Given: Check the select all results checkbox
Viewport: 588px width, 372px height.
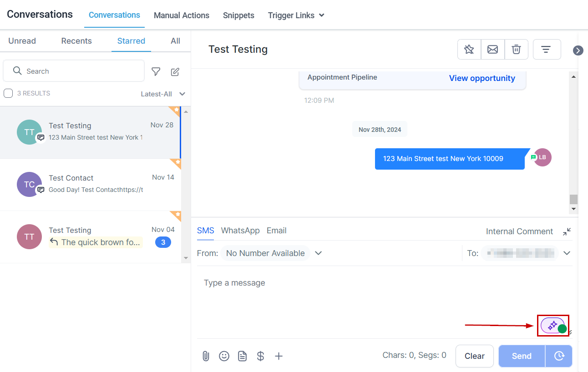Looking at the screenshot, I should 8,94.
